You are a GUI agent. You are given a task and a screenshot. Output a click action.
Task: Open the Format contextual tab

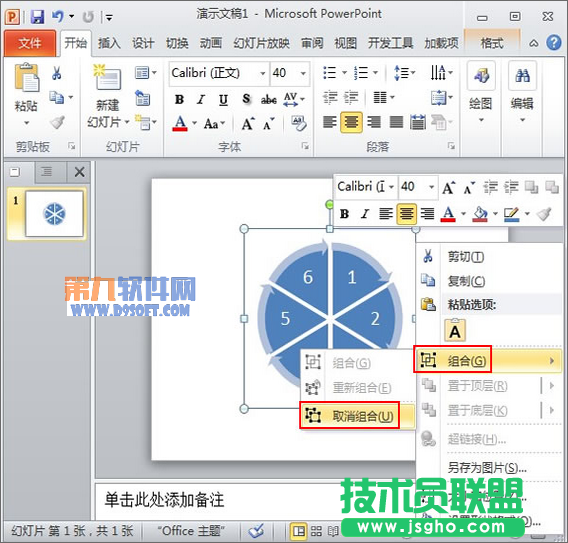(x=492, y=43)
